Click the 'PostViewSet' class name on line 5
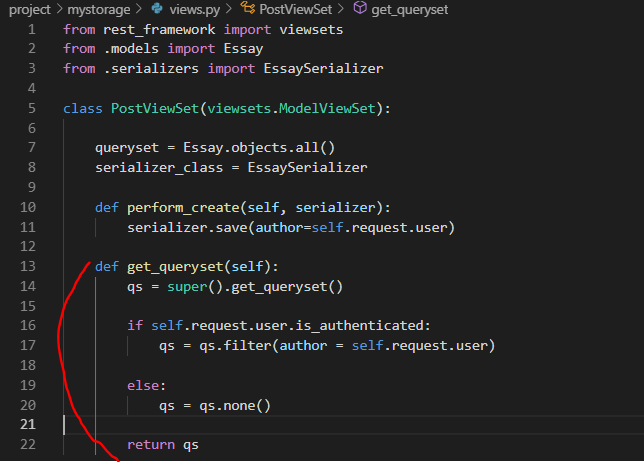Viewport: 644px width, 462px height. (x=155, y=108)
